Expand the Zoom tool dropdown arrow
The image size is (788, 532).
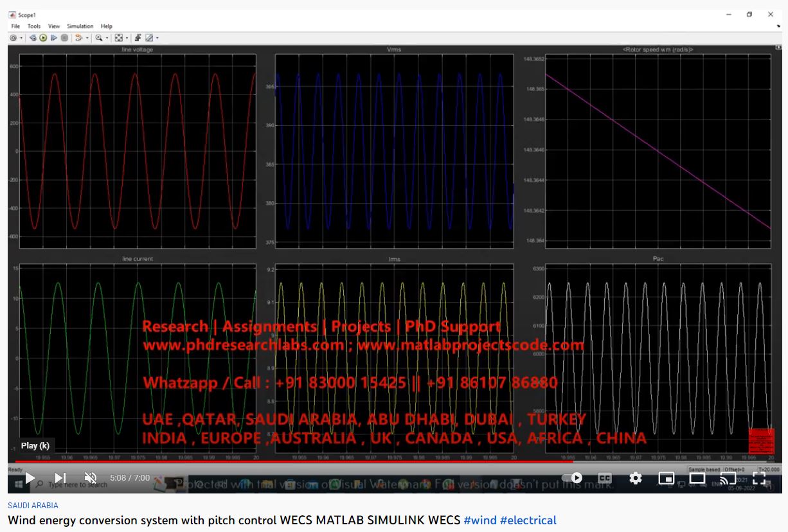click(x=107, y=39)
